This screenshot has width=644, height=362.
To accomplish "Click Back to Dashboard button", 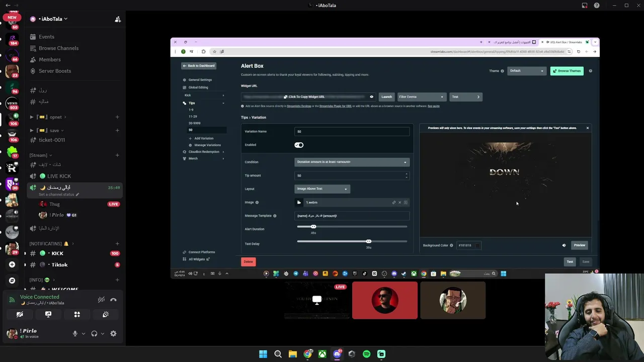I will (x=199, y=66).
